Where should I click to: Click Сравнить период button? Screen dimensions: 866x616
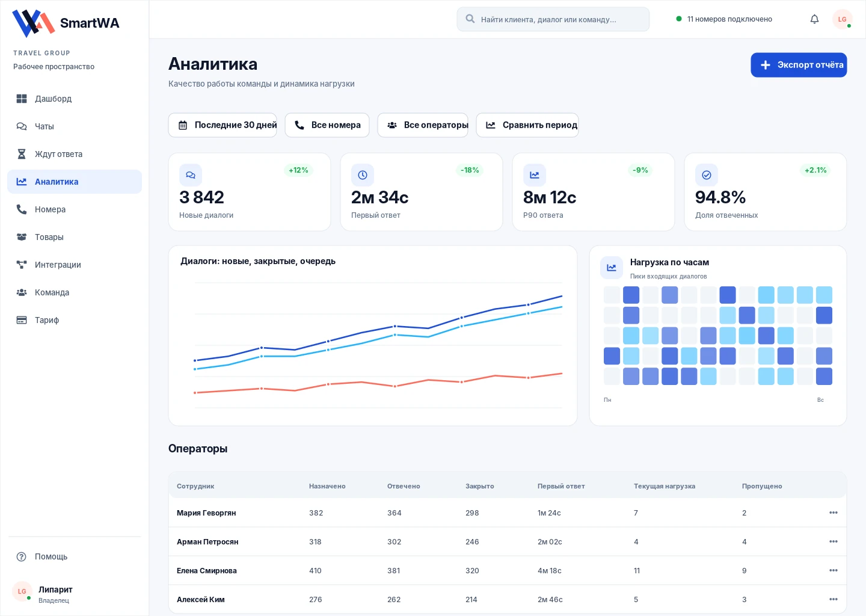527,125
